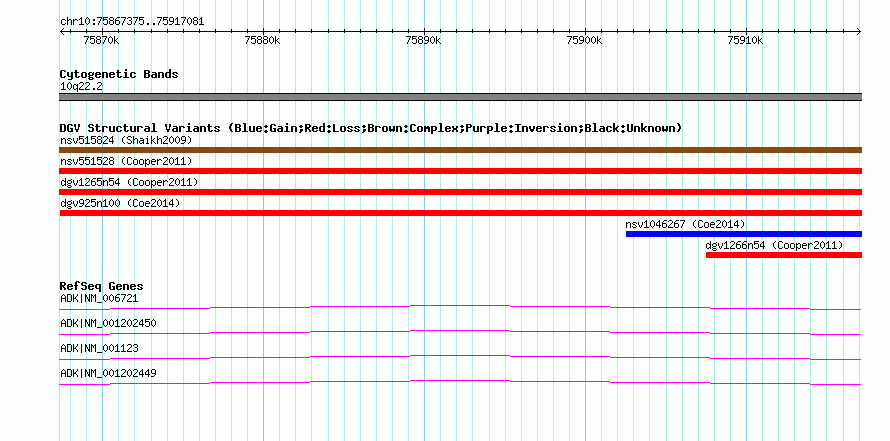Open the nsv515824 (Shaikh2009) label
The image size is (890, 441).
pos(126,140)
